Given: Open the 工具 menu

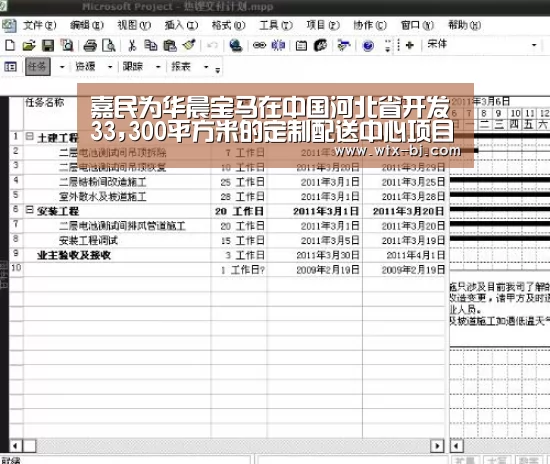Looking at the screenshot, I should [276, 25].
